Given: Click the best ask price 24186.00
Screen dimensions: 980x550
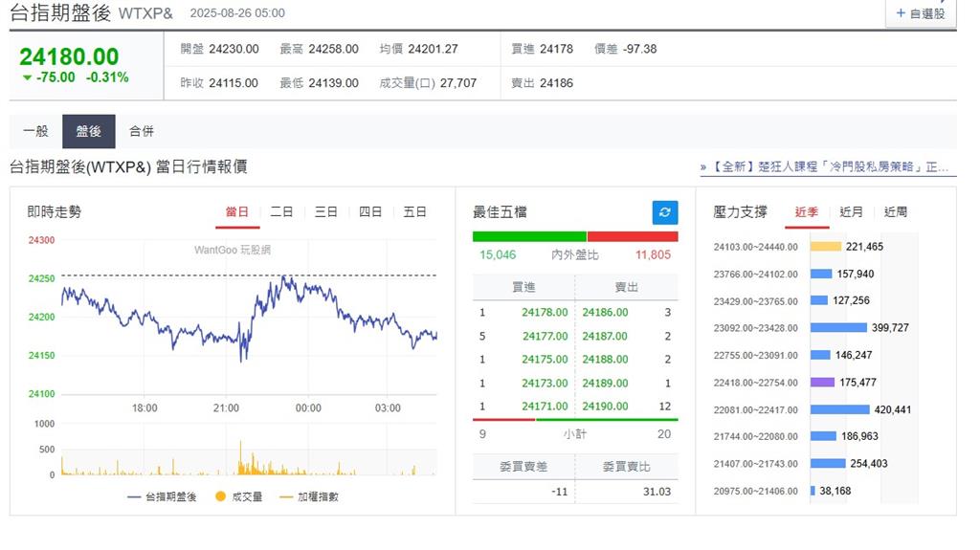Looking at the screenshot, I should pos(605,312).
